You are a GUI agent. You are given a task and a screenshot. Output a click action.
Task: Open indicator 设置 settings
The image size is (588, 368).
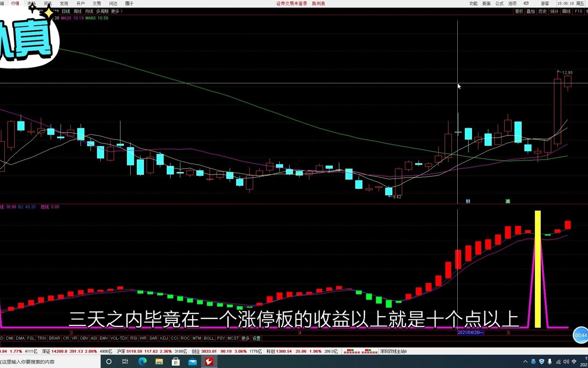pos(256,338)
